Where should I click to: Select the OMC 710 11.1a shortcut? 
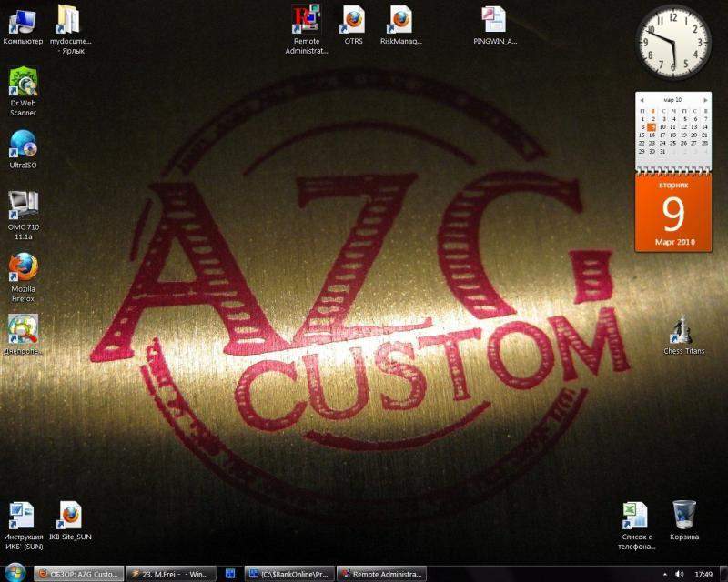click(24, 215)
